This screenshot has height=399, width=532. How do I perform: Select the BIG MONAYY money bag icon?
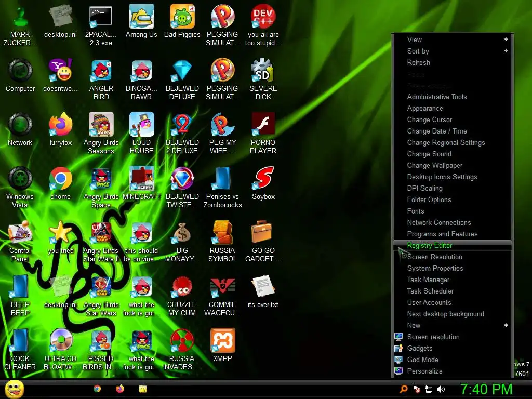tap(182, 241)
